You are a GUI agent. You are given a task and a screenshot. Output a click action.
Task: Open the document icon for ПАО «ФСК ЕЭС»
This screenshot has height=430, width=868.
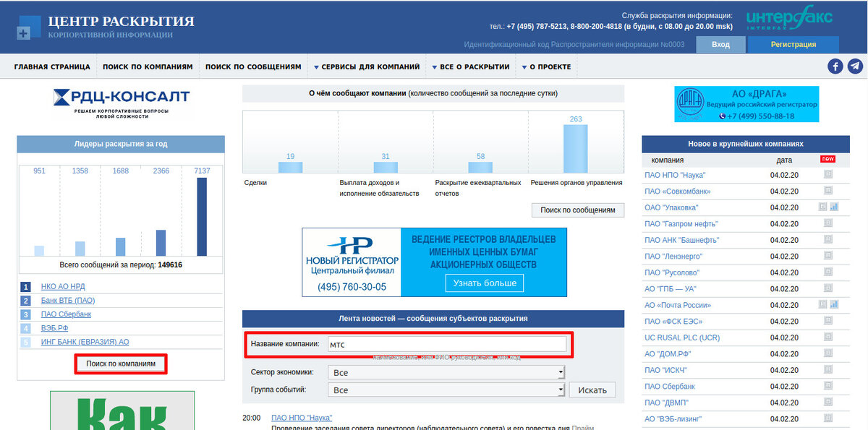(x=828, y=321)
